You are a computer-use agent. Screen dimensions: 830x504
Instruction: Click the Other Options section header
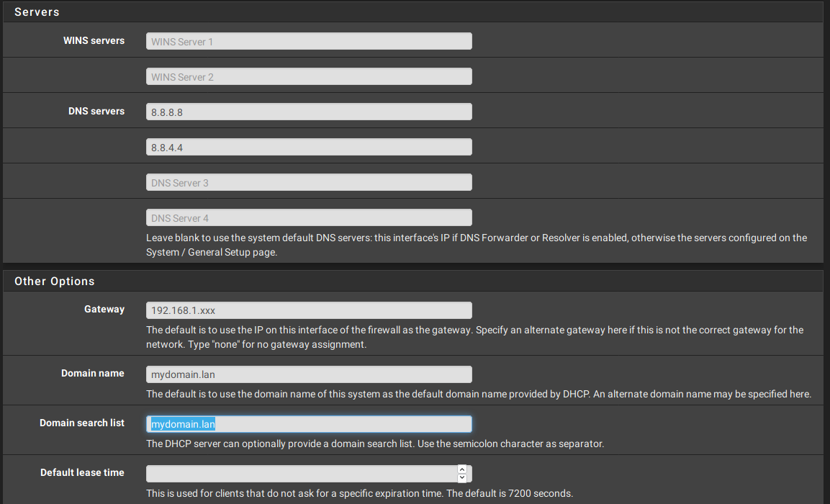tap(55, 281)
